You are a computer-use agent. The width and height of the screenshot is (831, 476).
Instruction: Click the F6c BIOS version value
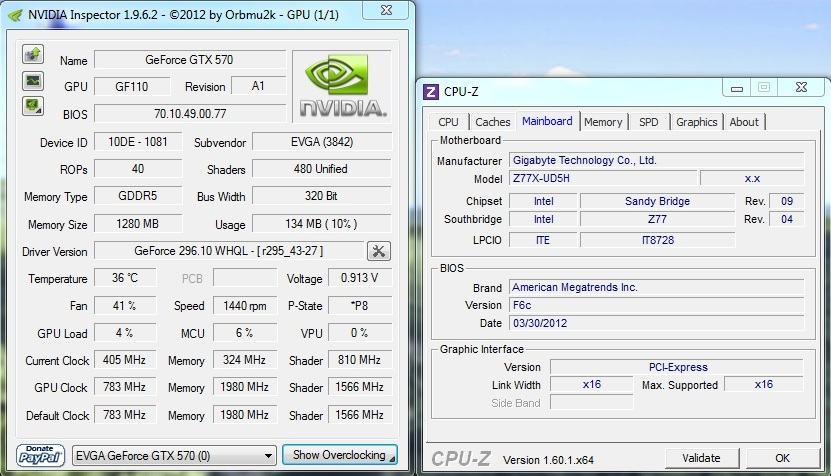point(657,305)
